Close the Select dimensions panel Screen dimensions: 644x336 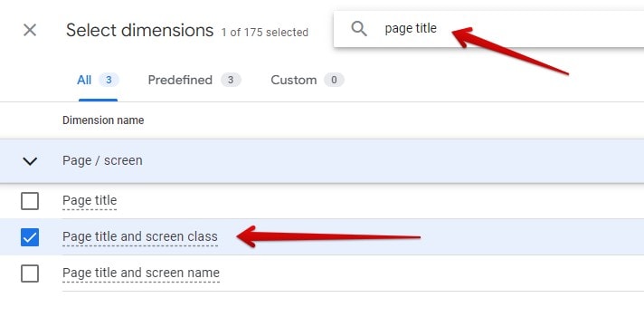30,30
